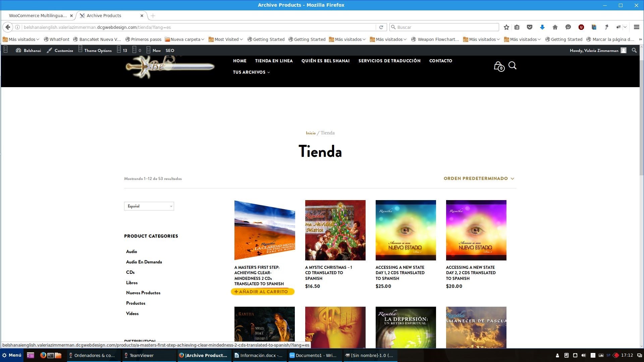
Task: Click the SP keyboard layout indicator
Action: pos(608,355)
